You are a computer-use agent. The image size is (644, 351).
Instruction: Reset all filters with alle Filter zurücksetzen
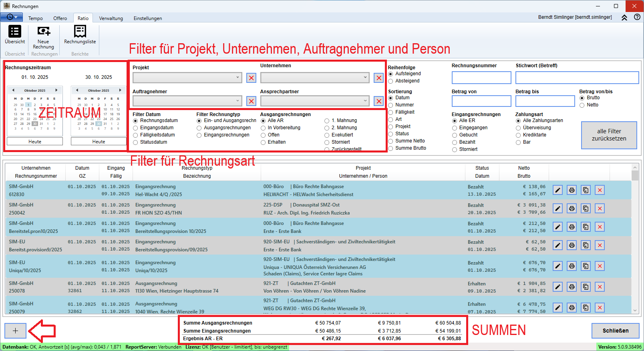609,135
